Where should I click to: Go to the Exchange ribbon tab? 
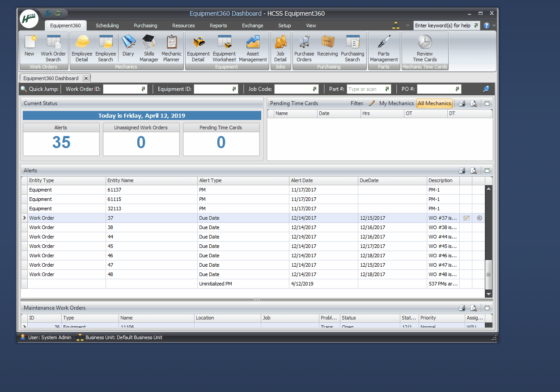click(253, 26)
